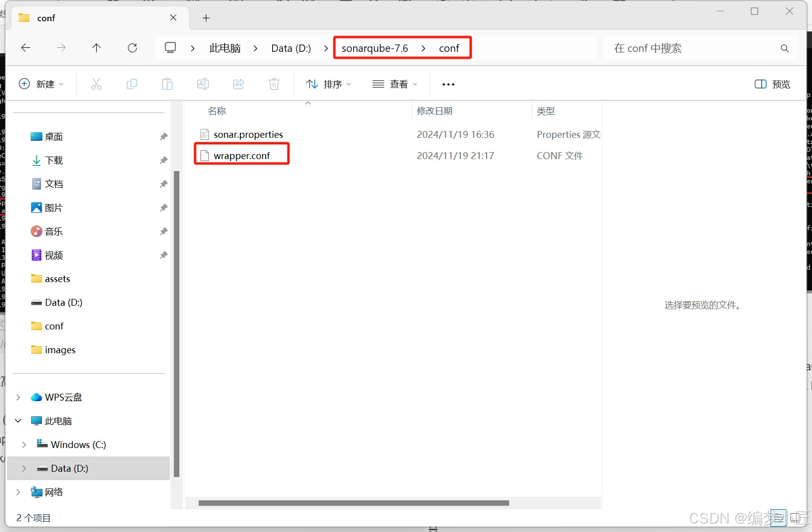Open the 新建 dropdown menu
Screen dimensions: 812x532
point(41,84)
